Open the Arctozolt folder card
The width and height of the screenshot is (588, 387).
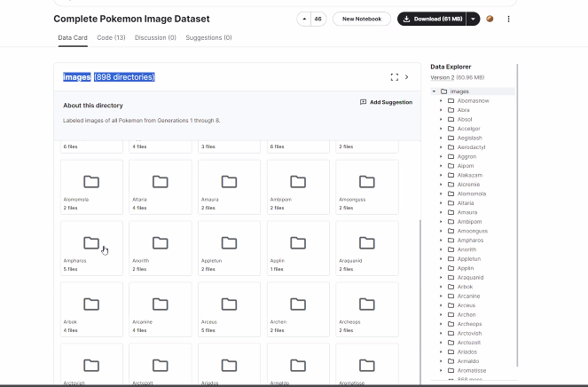tap(161, 365)
